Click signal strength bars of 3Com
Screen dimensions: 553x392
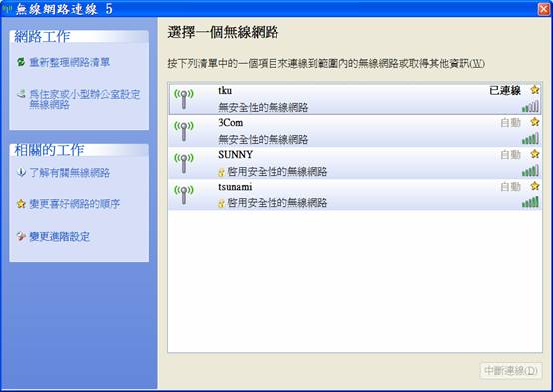(530, 138)
